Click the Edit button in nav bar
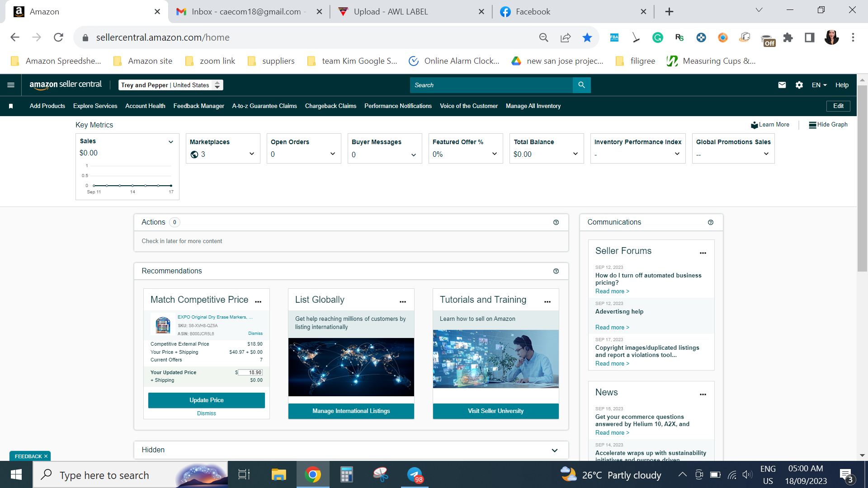The height and width of the screenshot is (488, 868). 839,106
